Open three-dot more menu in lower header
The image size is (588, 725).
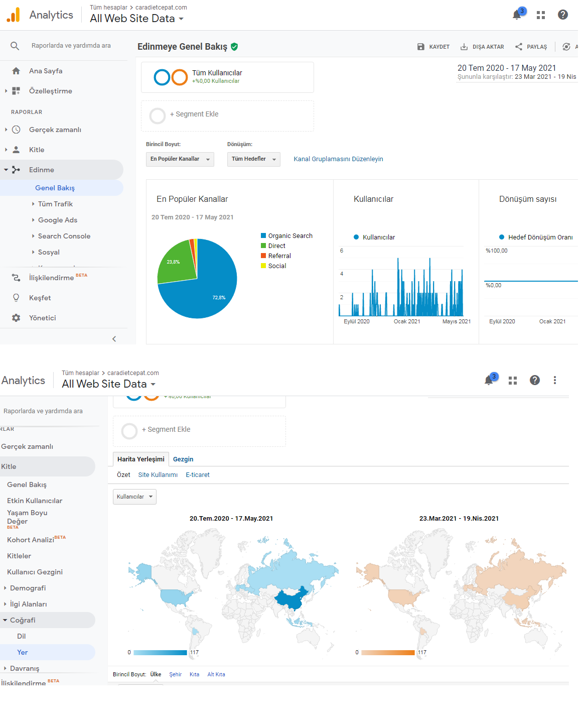(x=555, y=380)
